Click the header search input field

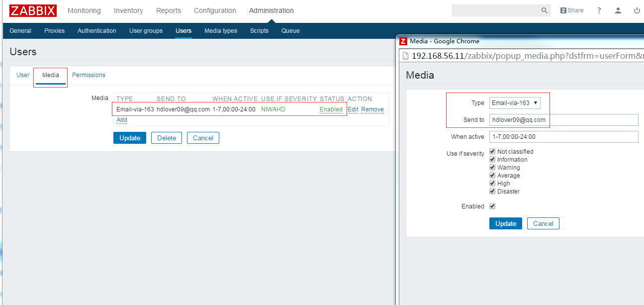click(x=496, y=10)
